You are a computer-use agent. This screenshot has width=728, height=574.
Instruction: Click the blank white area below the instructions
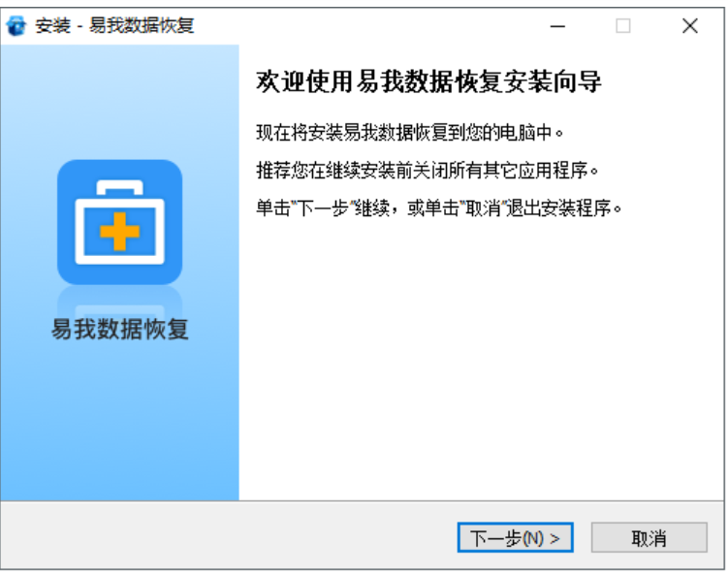point(481,358)
